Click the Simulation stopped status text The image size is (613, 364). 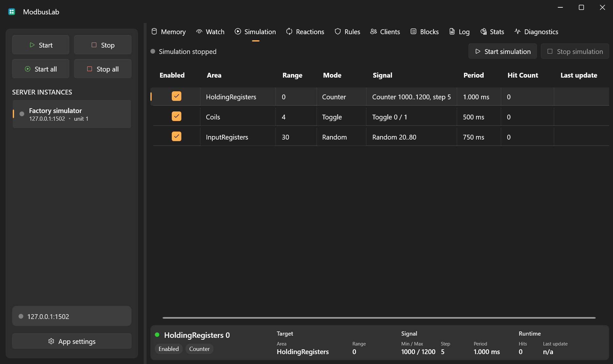click(187, 51)
